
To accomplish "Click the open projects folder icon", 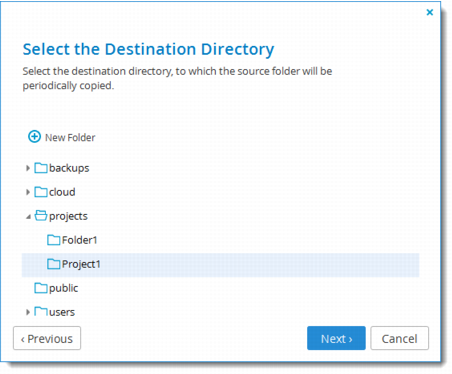I will [x=41, y=215].
